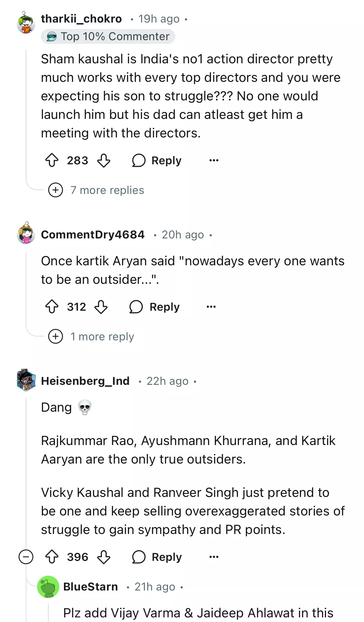This screenshot has height=622, width=364.
Task: Downvote CommentDry4684's comment
Action: 101,307
